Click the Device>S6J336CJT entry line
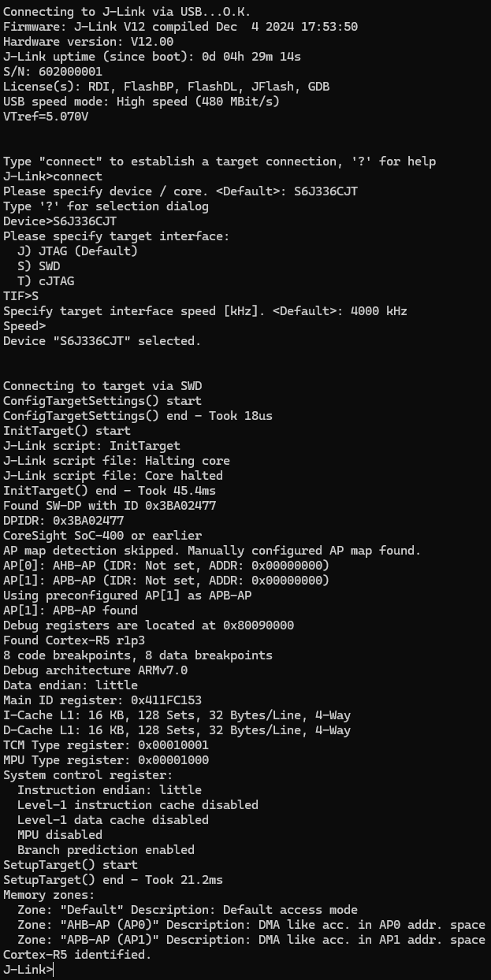 60,221
